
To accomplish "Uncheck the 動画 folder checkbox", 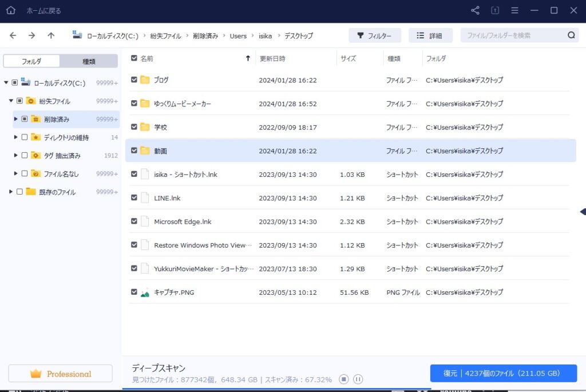I will click(x=134, y=151).
